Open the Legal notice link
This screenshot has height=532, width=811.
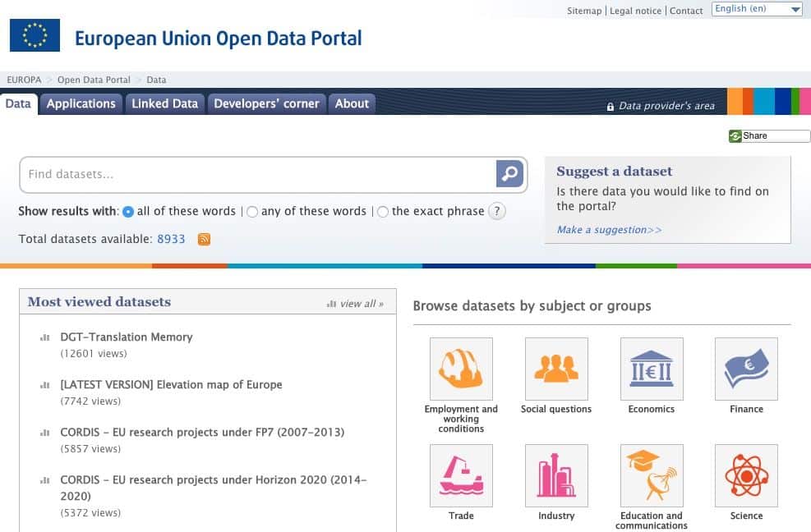click(636, 11)
